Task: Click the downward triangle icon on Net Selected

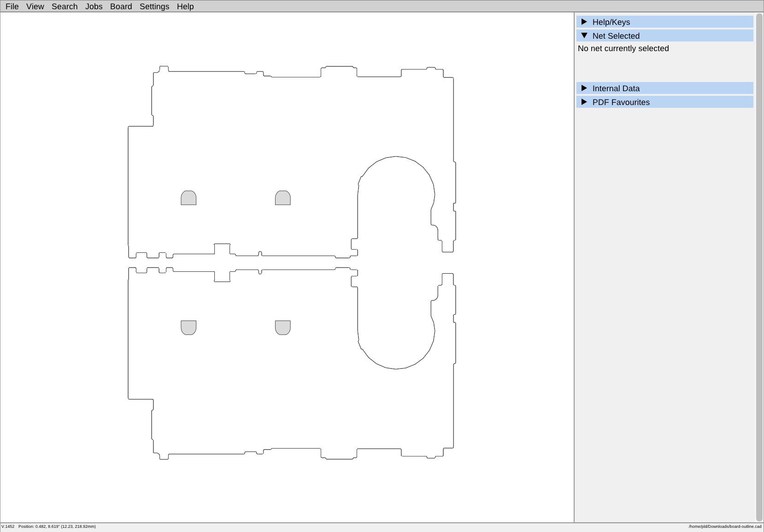Action: coord(584,35)
